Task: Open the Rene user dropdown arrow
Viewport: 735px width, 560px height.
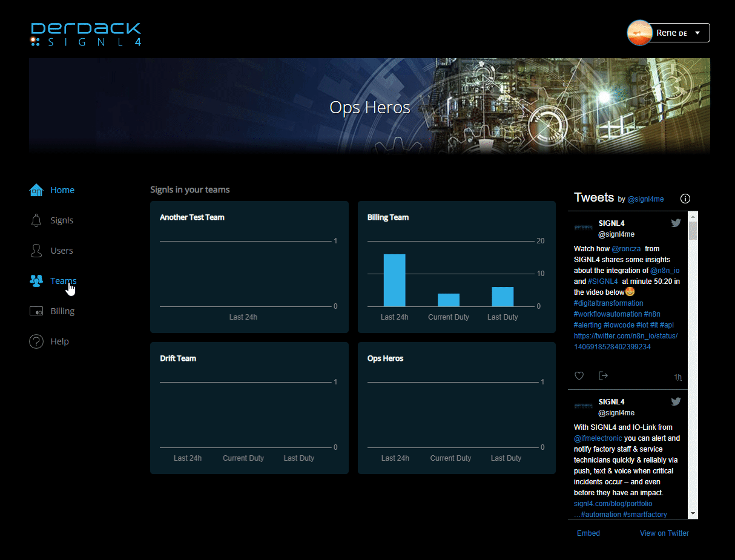Action: (x=697, y=33)
